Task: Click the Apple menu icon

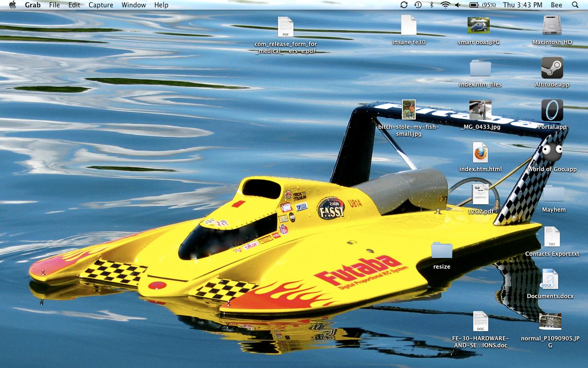Action: pos(12,5)
